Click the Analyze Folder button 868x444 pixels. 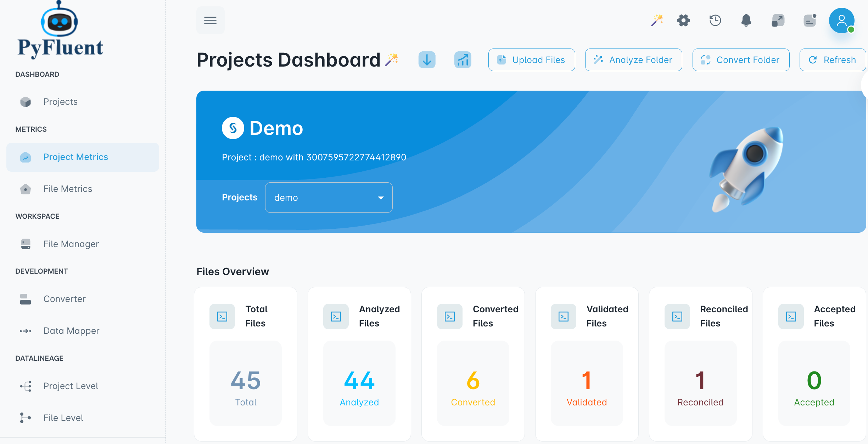(633, 60)
